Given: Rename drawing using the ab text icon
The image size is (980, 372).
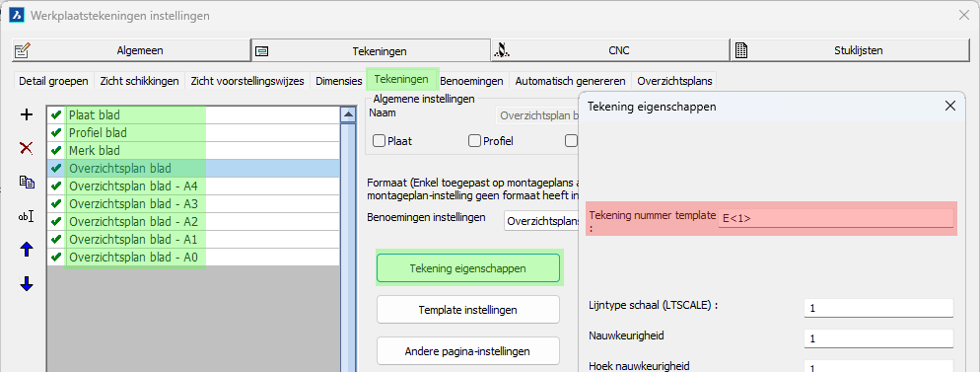Looking at the screenshot, I should pyautogui.click(x=26, y=216).
